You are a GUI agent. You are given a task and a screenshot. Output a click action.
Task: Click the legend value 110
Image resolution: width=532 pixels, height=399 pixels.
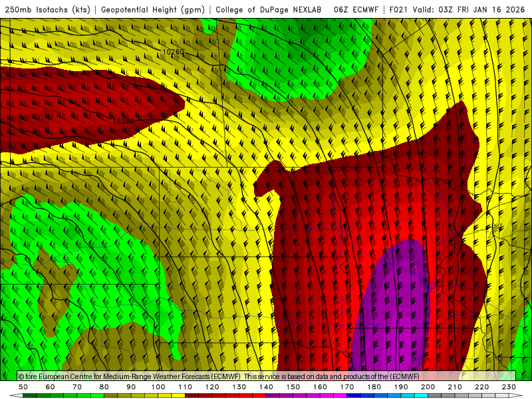pos(186,387)
